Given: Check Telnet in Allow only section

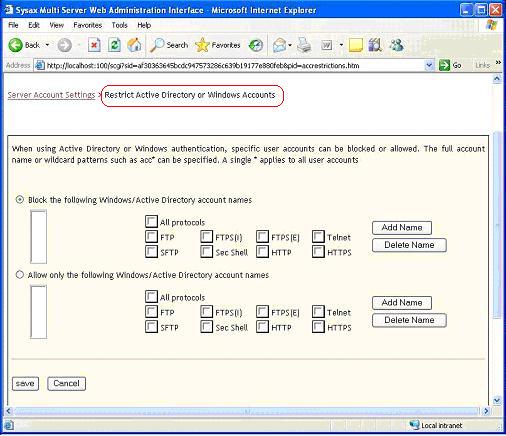Looking at the screenshot, I should (318, 312).
